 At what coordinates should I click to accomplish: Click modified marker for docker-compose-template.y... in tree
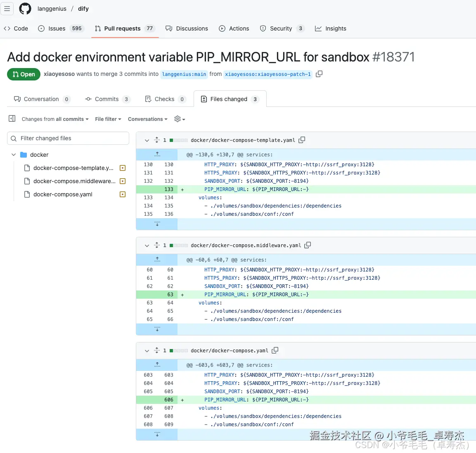[123, 168]
